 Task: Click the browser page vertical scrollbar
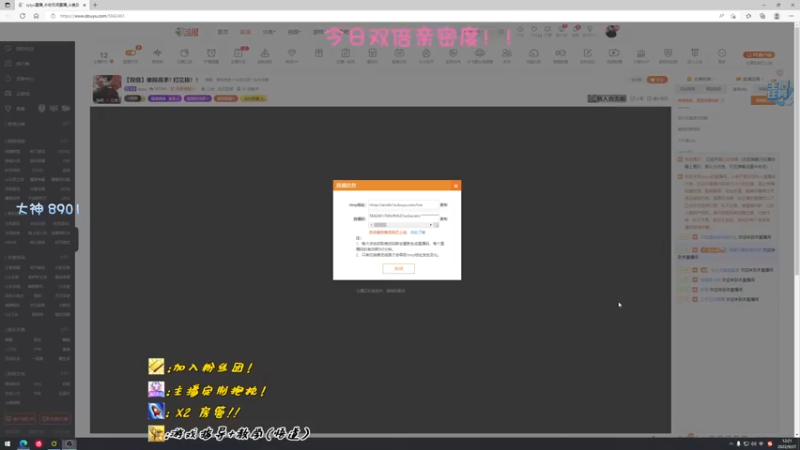[x=796, y=153]
